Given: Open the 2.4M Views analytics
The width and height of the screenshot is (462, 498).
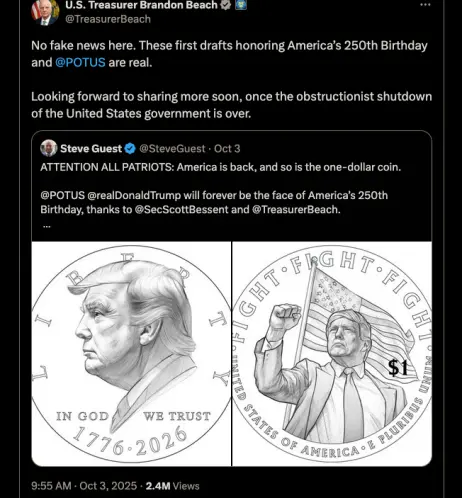Looking at the screenshot, I should (x=172, y=486).
